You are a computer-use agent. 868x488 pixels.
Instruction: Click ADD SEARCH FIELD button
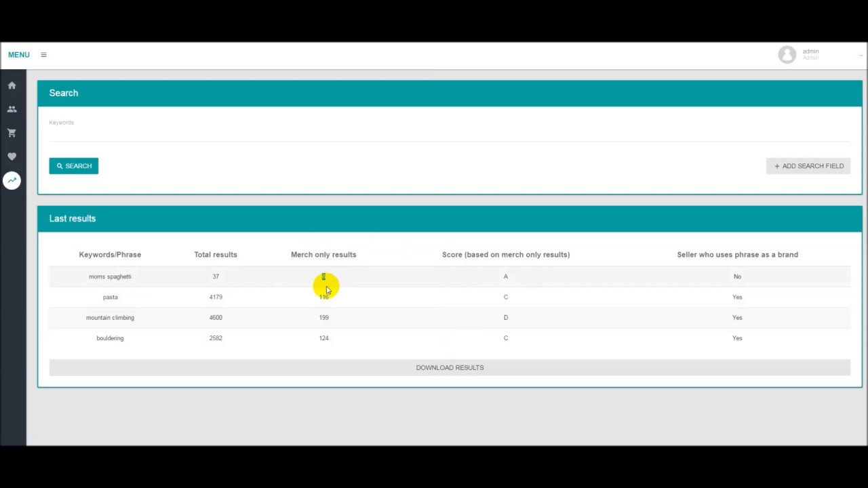(808, 166)
